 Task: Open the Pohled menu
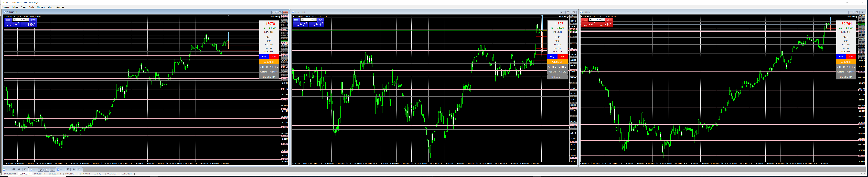tap(15, 7)
